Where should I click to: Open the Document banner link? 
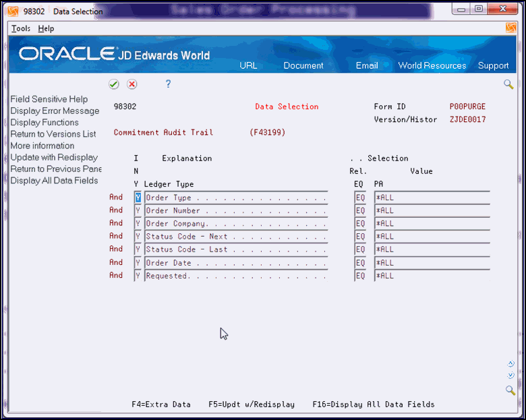click(x=303, y=65)
